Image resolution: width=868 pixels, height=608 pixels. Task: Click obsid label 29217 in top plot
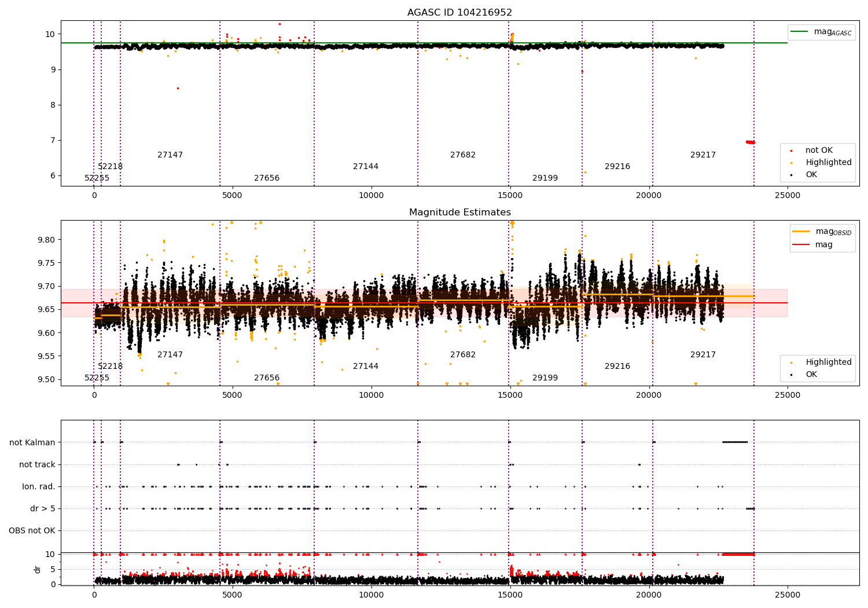[703, 155]
